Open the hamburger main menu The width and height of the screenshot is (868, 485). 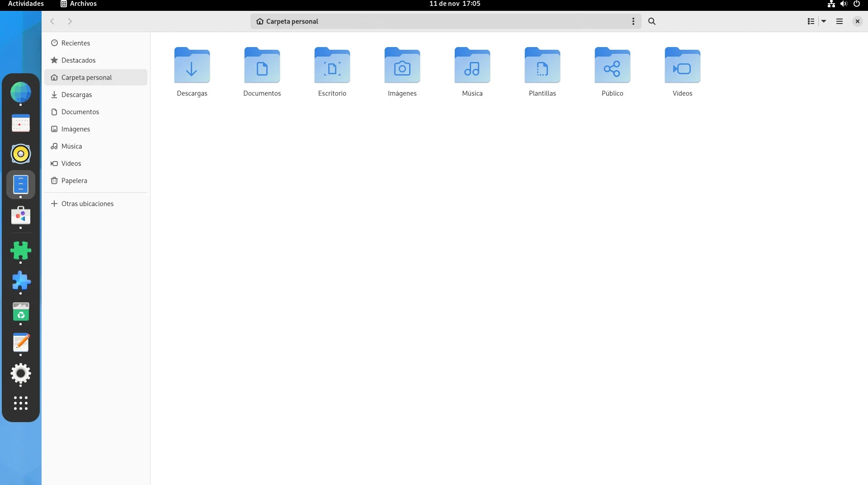click(839, 21)
